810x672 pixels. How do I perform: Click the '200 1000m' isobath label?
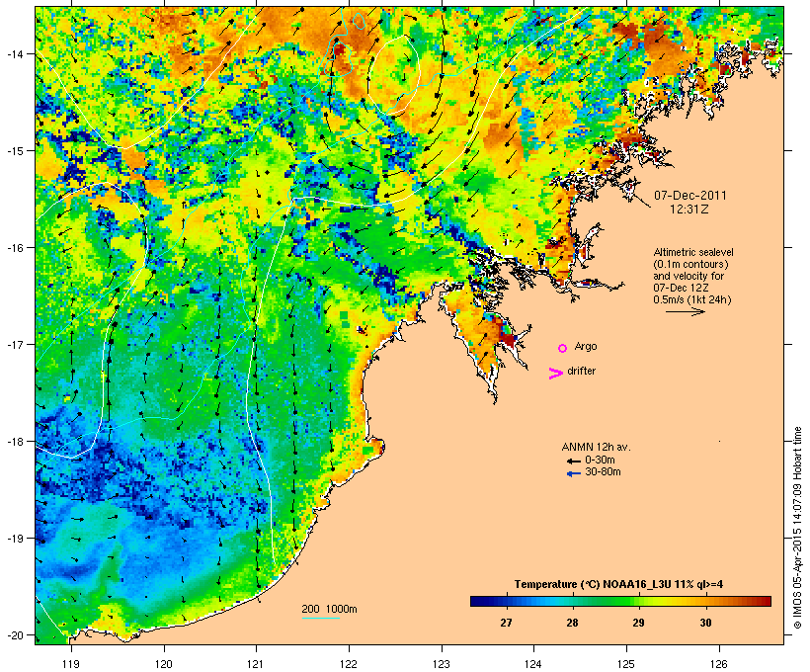click(329, 609)
